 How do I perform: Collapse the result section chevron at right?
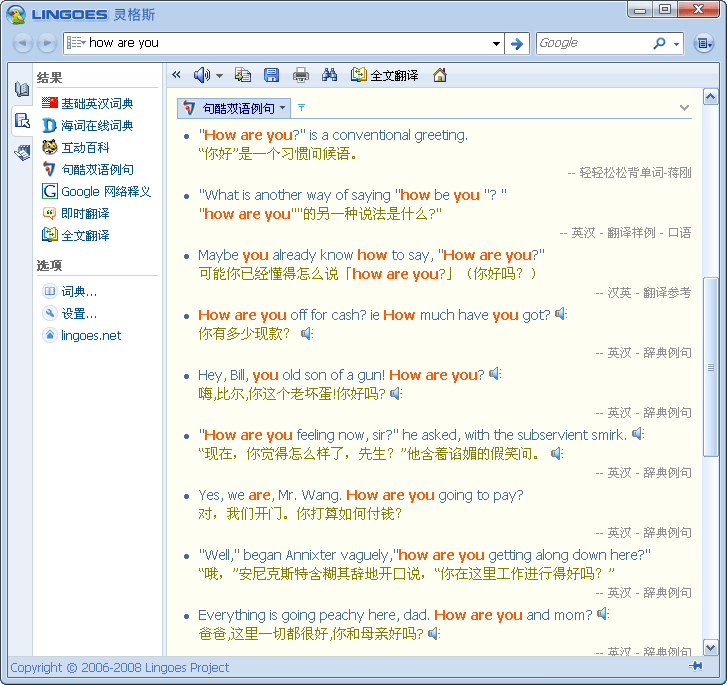[684, 107]
